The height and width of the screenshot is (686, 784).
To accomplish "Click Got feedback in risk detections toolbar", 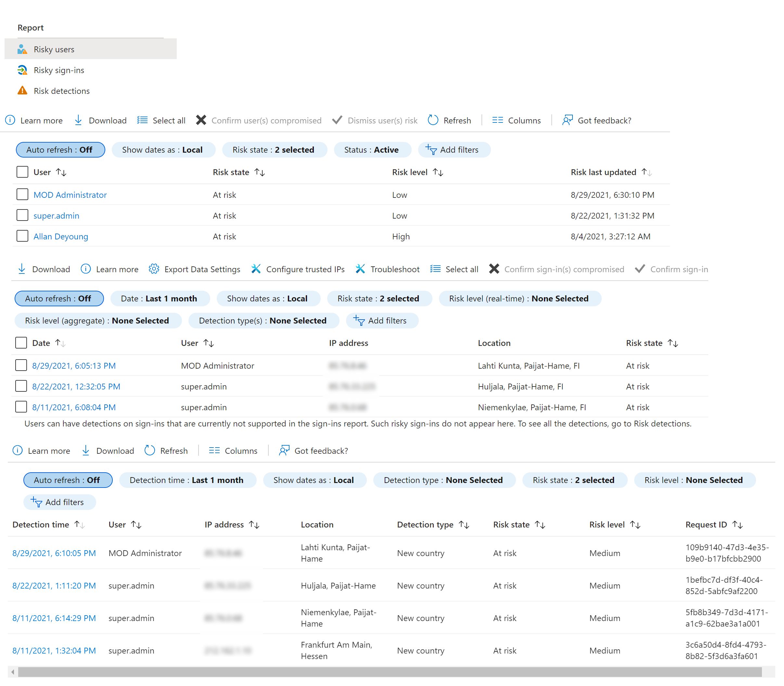I will (313, 451).
